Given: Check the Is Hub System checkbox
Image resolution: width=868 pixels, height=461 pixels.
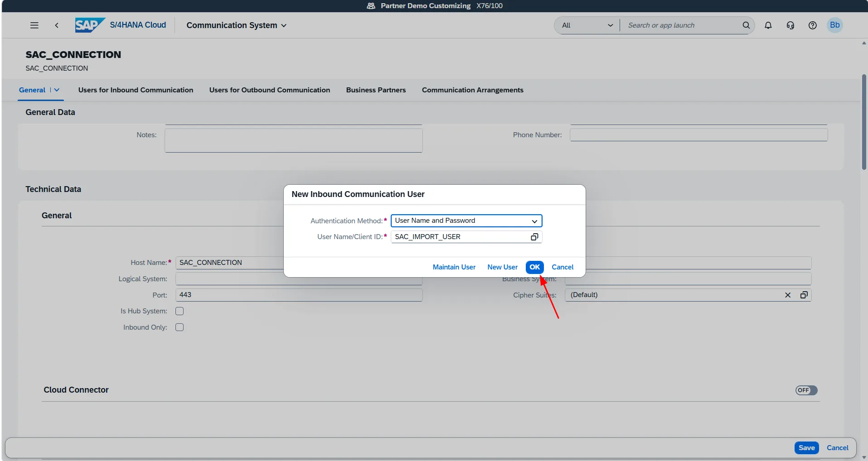Looking at the screenshot, I should [x=179, y=311].
